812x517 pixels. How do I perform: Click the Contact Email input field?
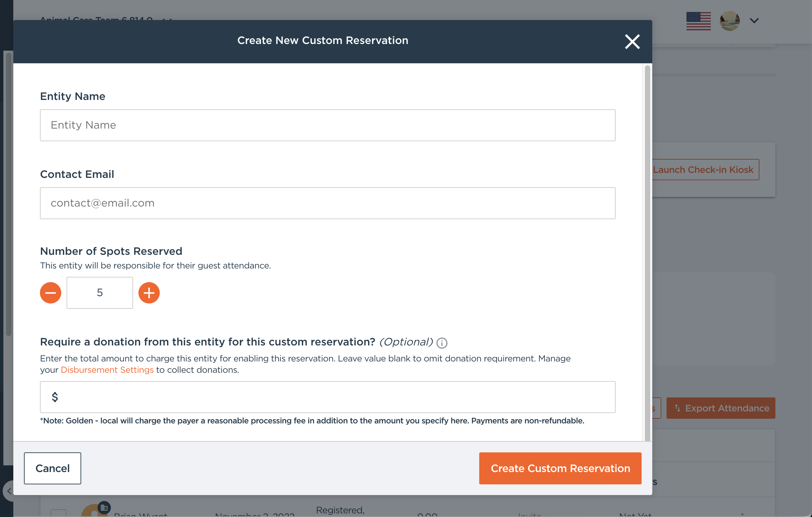tap(327, 203)
